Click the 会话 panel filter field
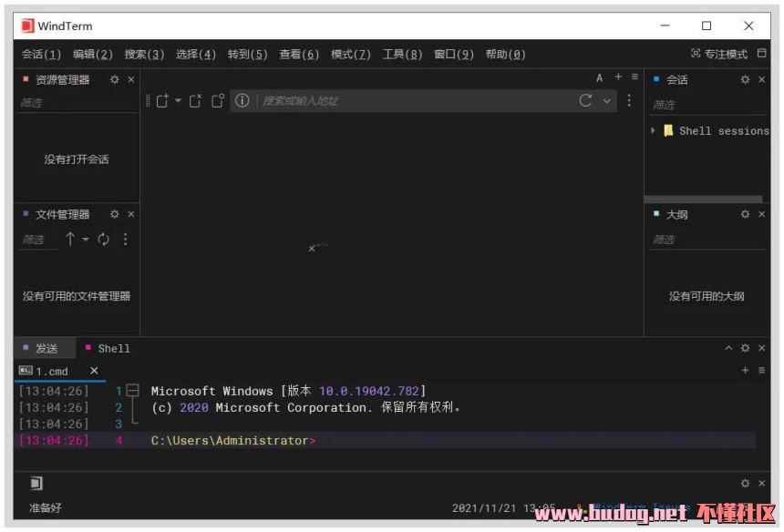Image resolution: width=784 pixels, height=532 pixels. click(707, 105)
